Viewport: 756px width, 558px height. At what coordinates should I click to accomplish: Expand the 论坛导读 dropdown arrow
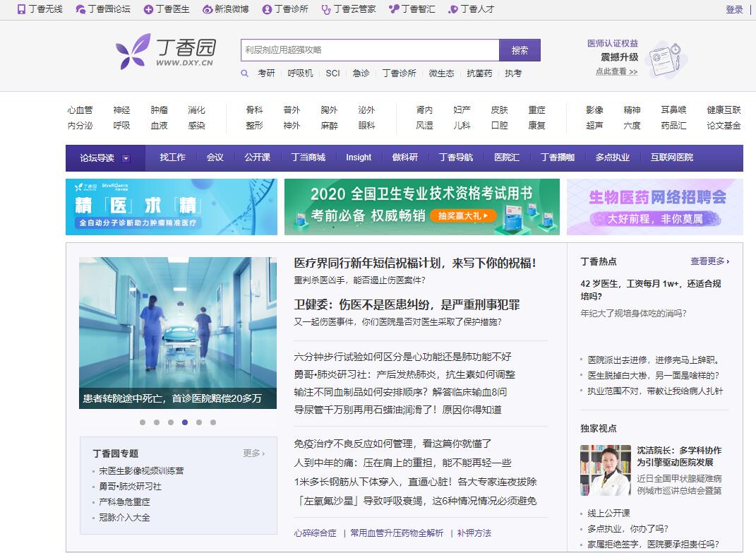pos(126,158)
